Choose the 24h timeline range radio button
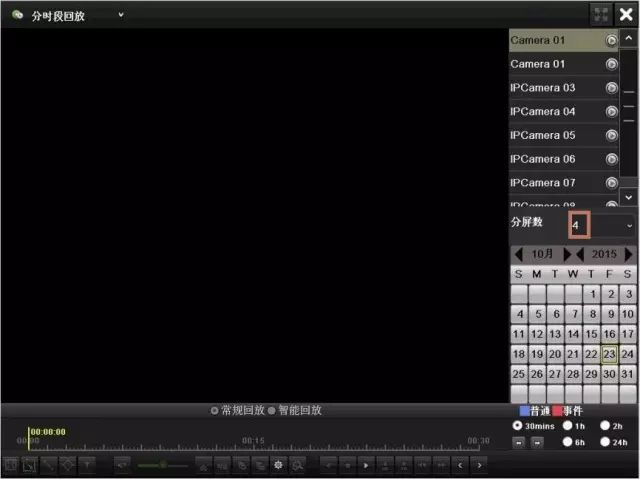Viewport: 640px width, 479px height. point(605,441)
